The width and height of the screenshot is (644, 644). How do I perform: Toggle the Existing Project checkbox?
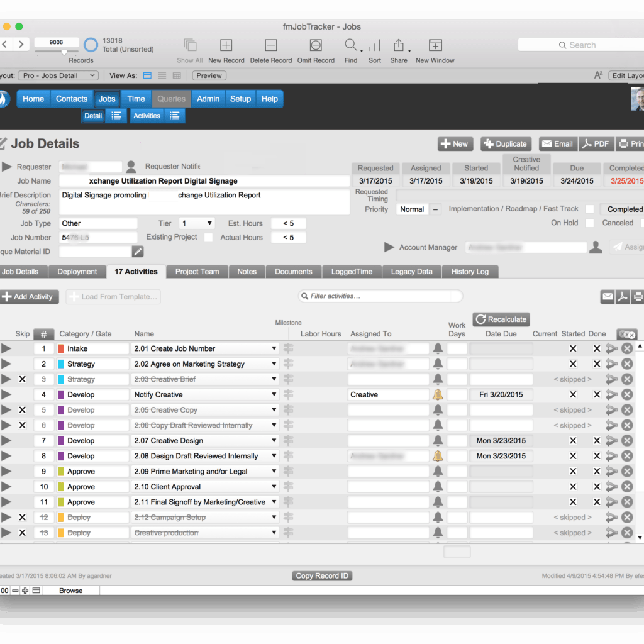(x=208, y=238)
